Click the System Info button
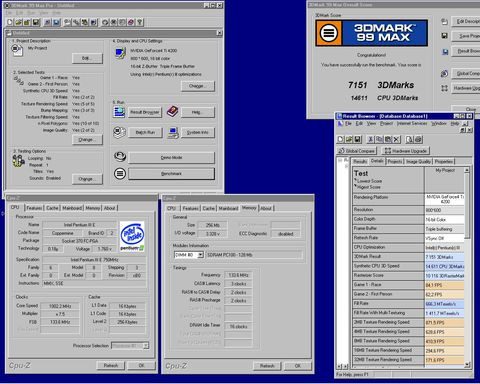 198,133
